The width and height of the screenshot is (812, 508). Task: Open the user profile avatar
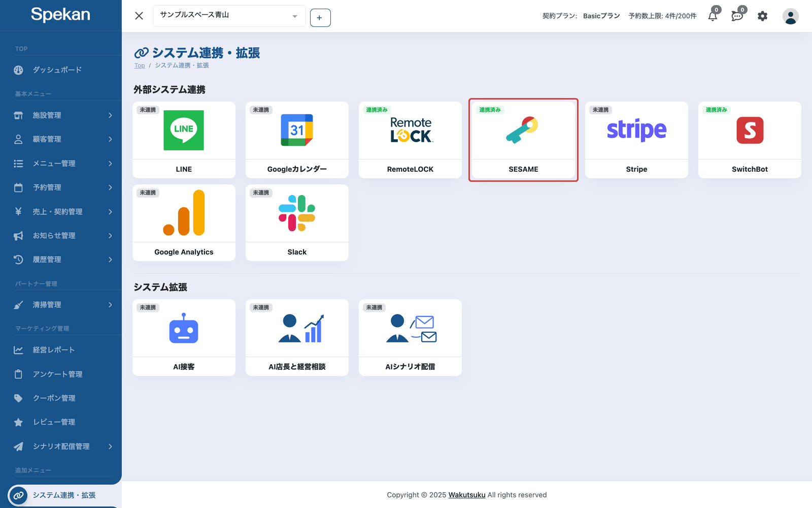790,16
